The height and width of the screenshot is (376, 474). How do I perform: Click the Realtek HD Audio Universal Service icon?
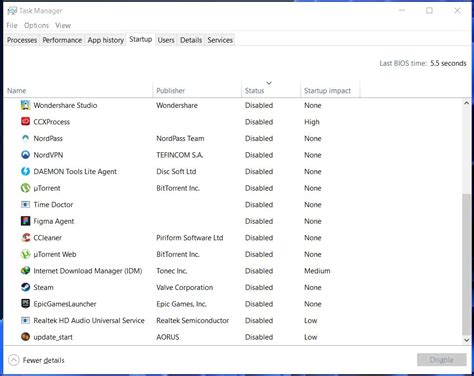point(25,320)
